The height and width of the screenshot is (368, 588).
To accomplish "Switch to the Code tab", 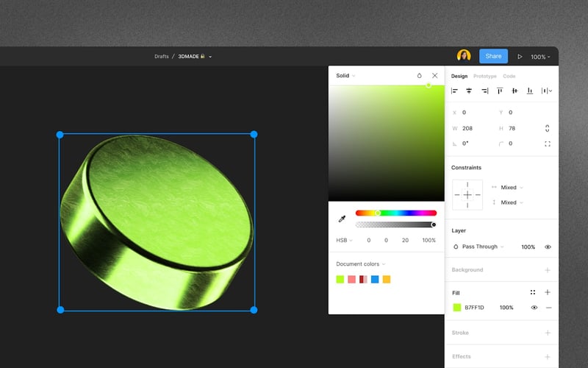I will (509, 76).
